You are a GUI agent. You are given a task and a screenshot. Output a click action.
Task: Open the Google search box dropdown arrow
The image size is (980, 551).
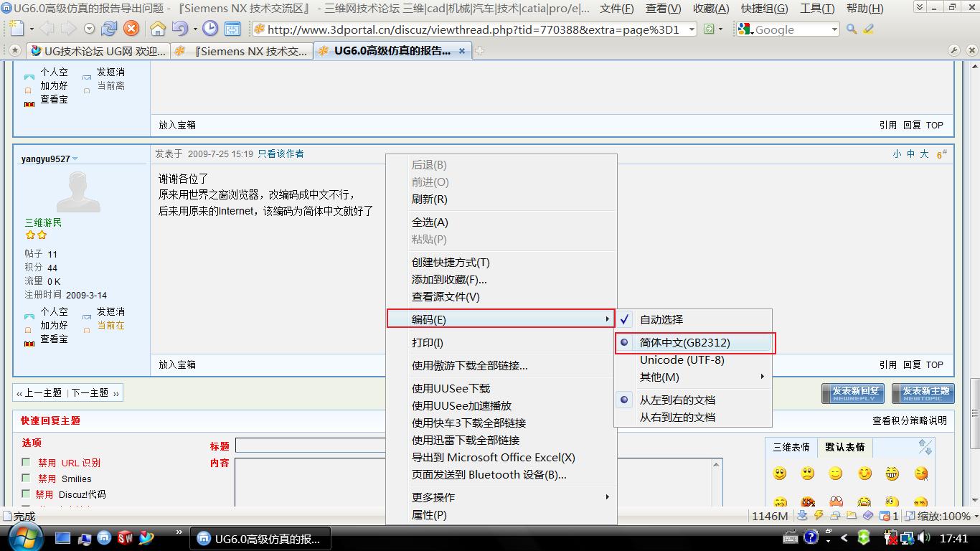click(834, 29)
